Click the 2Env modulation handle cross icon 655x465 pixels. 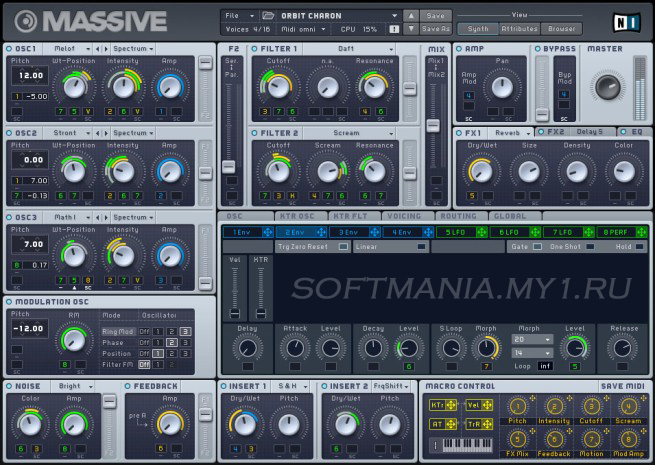tap(321, 232)
